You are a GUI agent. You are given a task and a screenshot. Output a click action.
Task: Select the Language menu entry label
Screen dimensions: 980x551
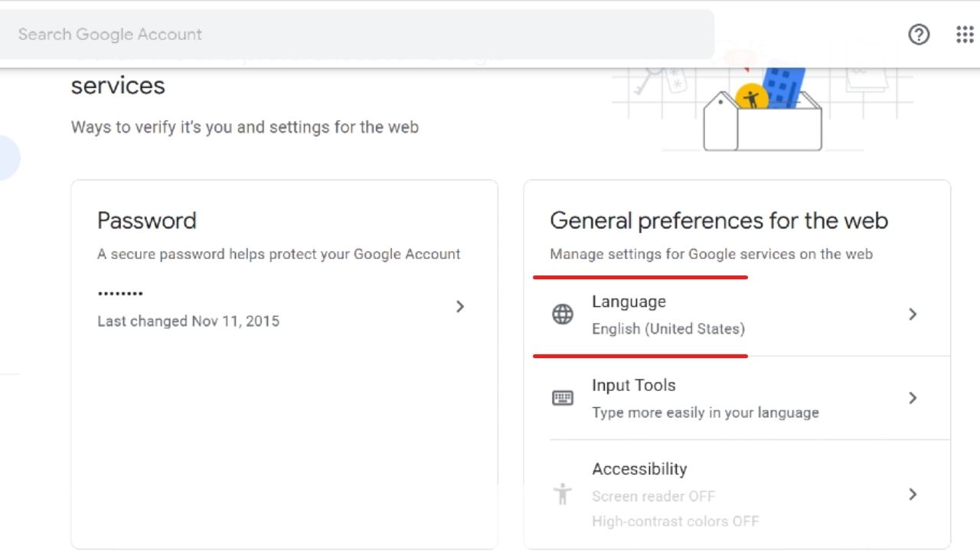point(629,302)
